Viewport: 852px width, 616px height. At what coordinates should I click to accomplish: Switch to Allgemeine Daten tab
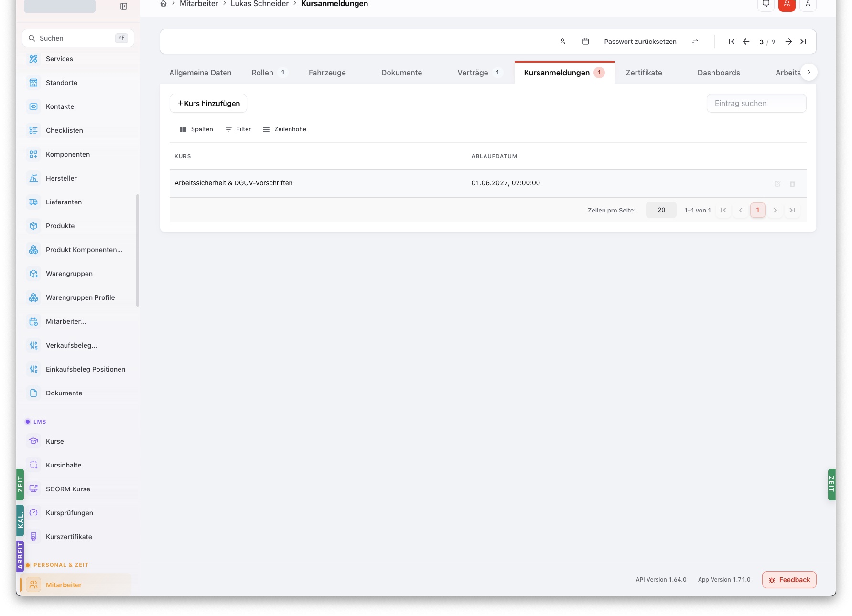coord(200,73)
